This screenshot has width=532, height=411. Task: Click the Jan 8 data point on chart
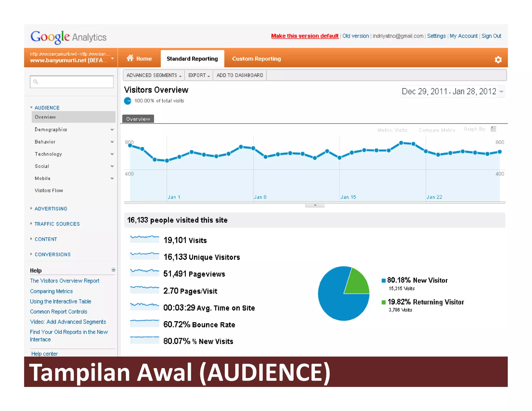[253, 148]
